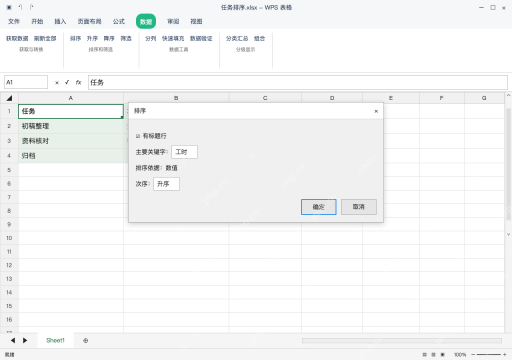
Task: Click cell containing 初稿整理
Action: click(71, 126)
